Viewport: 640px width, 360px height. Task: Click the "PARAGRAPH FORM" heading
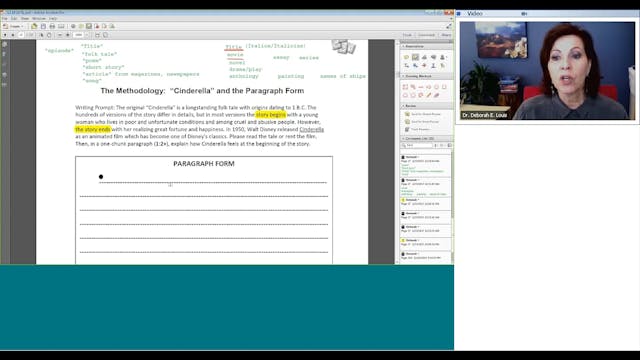pos(204,164)
